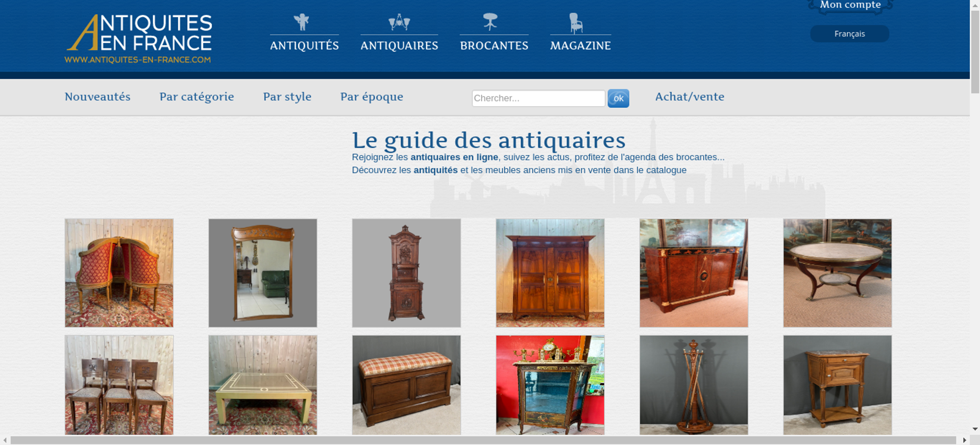
Task: Click the Chercher search input field
Action: (539, 98)
